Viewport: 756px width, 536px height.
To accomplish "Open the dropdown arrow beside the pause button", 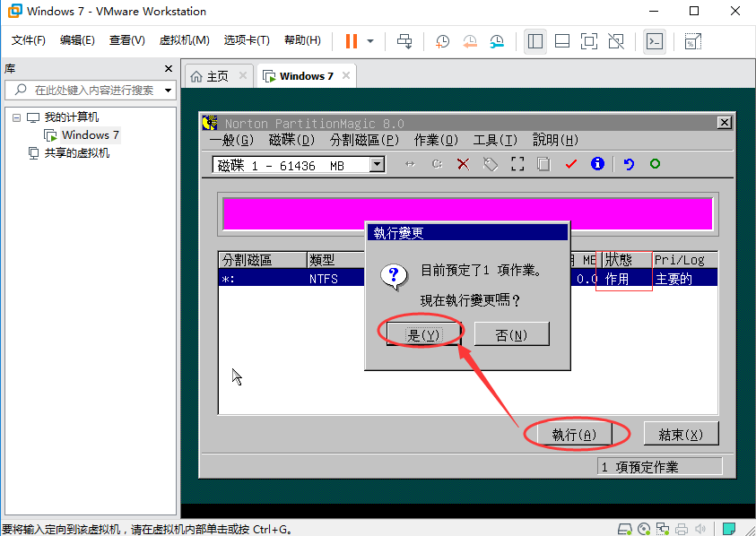I will (x=370, y=41).
